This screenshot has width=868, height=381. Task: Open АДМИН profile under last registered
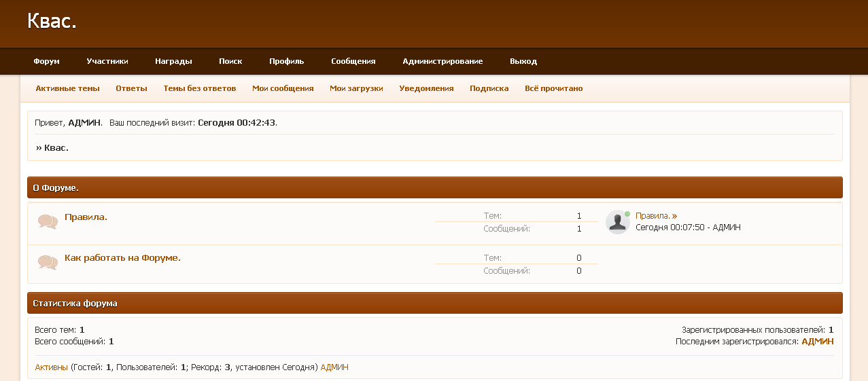(818, 342)
